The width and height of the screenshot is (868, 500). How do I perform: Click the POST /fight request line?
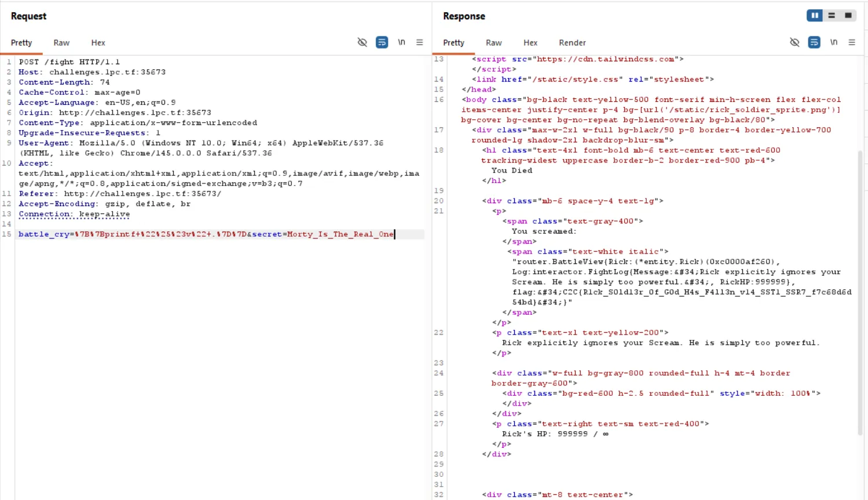coord(69,62)
